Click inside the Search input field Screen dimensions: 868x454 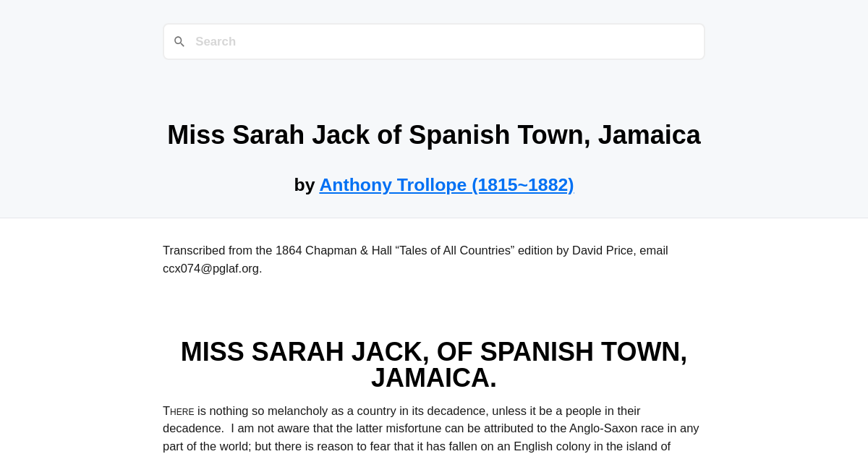tap(434, 41)
